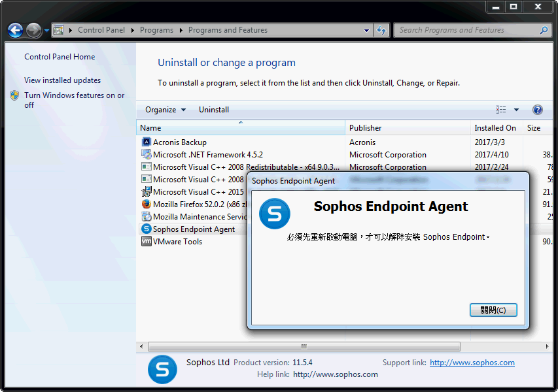Screen dimensions: 558x392
Task: Open View installed updates
Action: pos(62,80)
